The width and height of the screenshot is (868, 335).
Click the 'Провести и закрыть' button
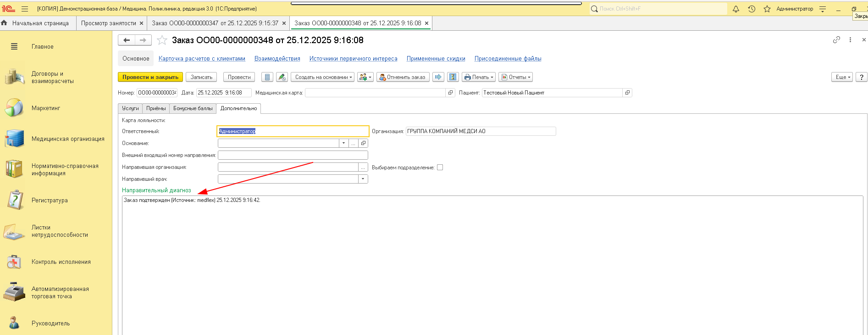coord(150,77)
